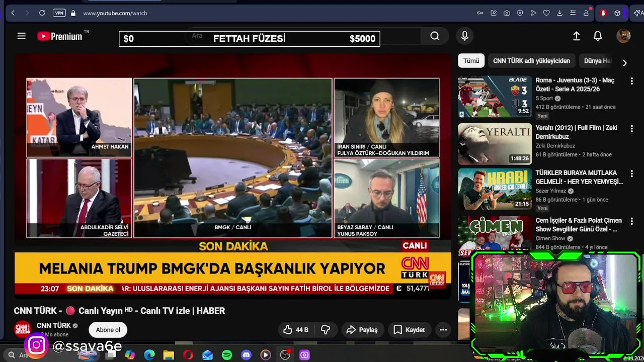
Task: Subscribe with the Abone ol button
Action: (x=108, y=330)
